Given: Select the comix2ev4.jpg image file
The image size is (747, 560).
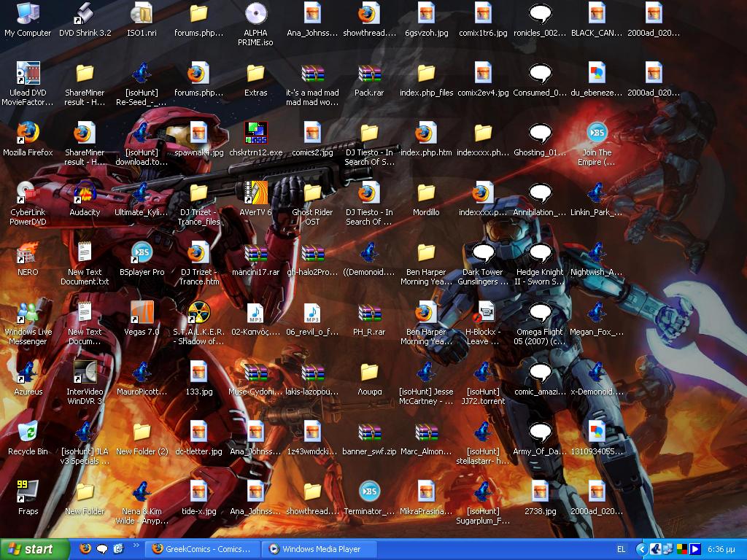Looking at the screenshot, I should [483, 80].
